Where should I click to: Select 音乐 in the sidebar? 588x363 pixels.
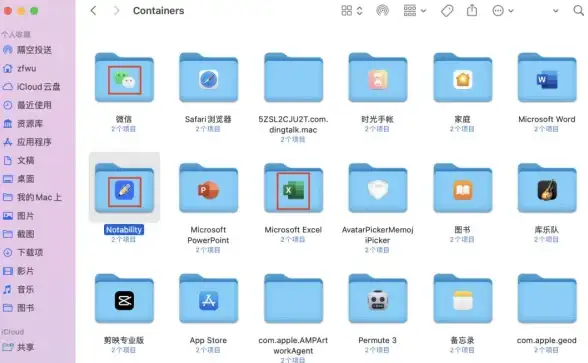click(19, 289)
